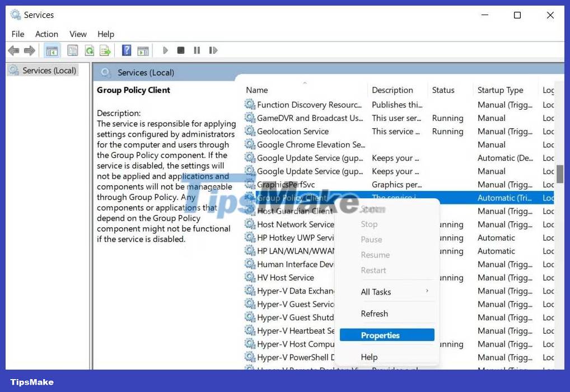570x392 pixels.
Task: Click the Help question mark icon
Action: click(126, 50)
